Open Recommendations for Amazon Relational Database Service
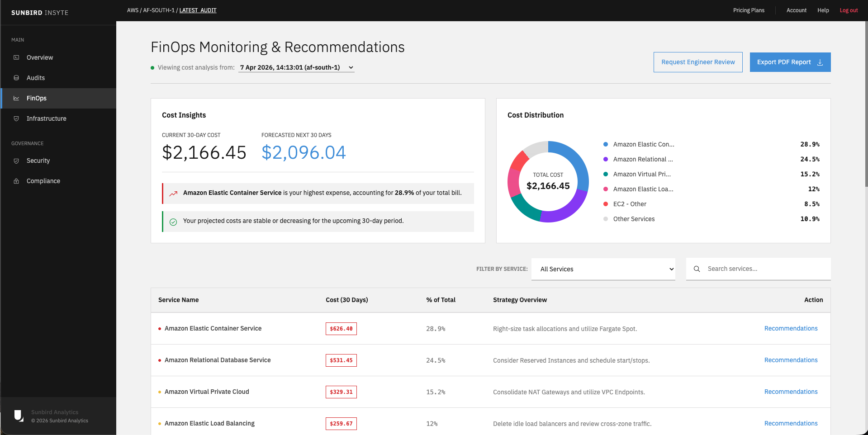The width and height of the screenshot is (868, 435). point(791,360)
